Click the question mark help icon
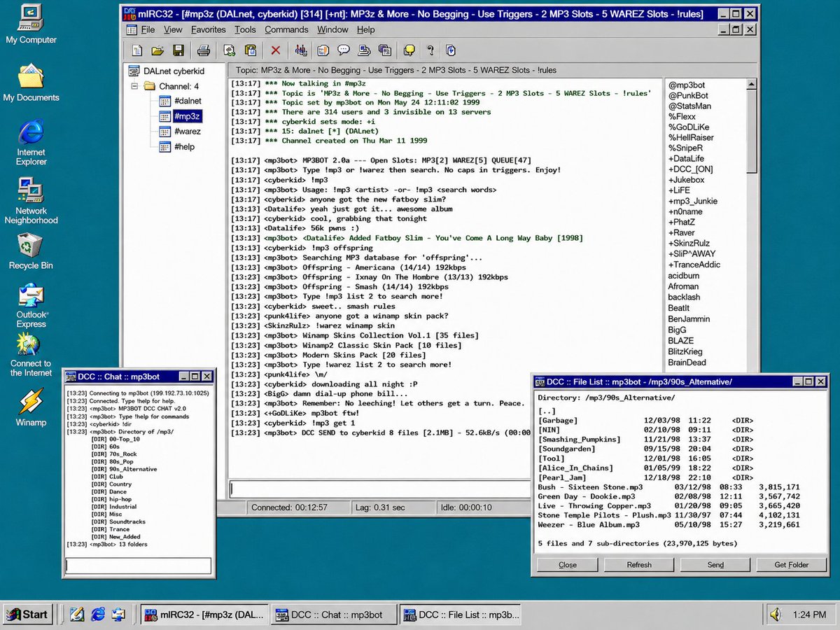Image resolution: width=840 pixels, height=630 pixels. (430, 50)
